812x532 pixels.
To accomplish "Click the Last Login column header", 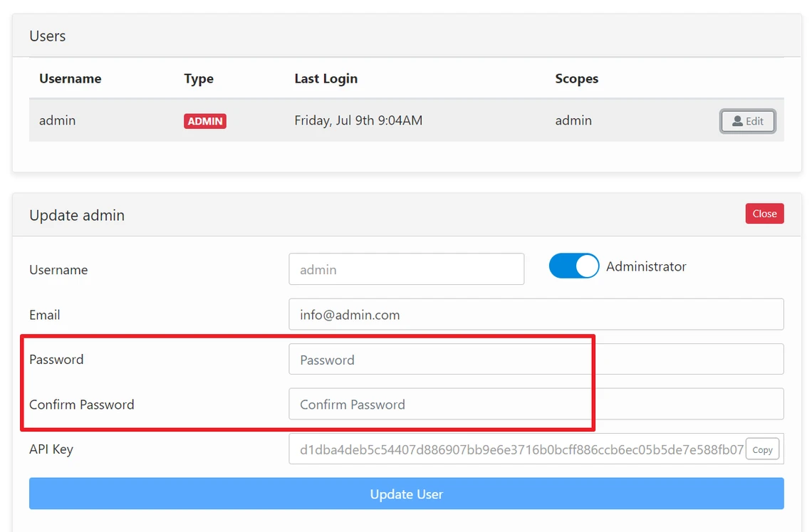I will pos(326,79).
